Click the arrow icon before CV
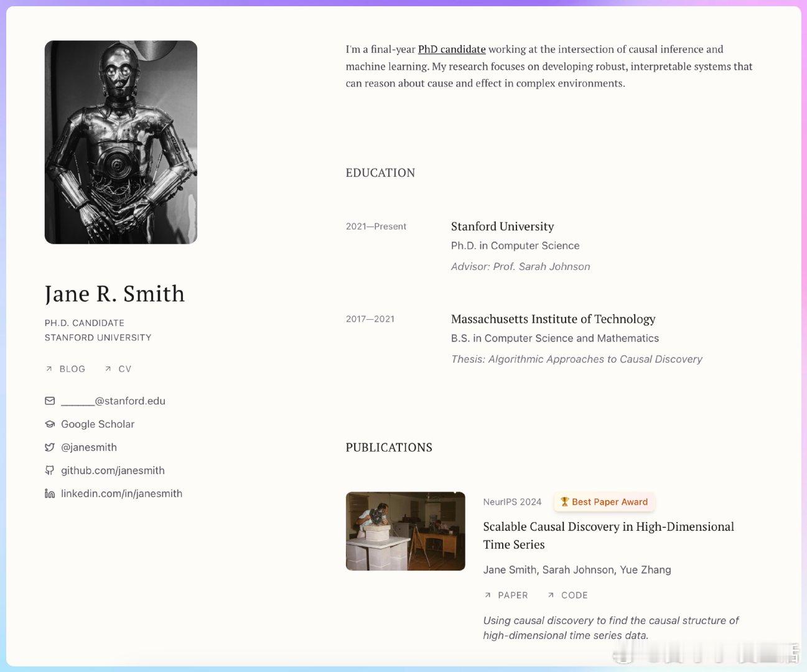Image resolution: width=807 pixels, height=672 pixels. [108, 369]
